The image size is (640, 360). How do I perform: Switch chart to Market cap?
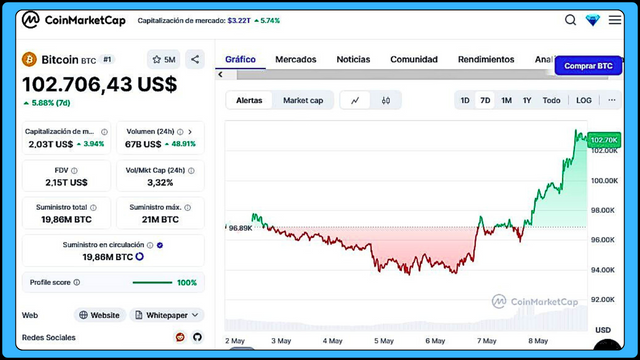(303, 100)
